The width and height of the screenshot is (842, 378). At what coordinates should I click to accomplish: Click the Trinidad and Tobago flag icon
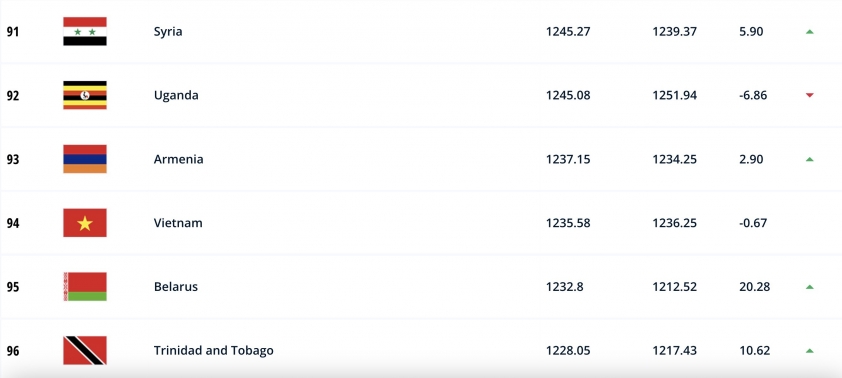[85, 351]
